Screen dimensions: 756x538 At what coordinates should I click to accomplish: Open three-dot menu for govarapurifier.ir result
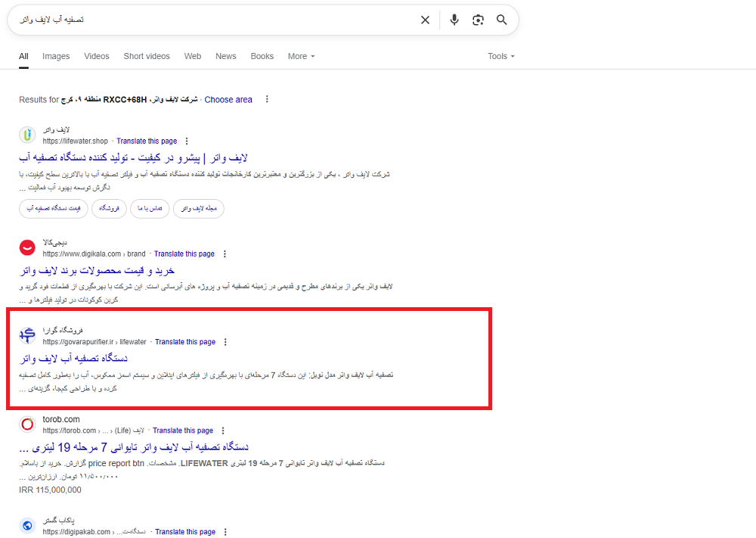tap(225, 342)
